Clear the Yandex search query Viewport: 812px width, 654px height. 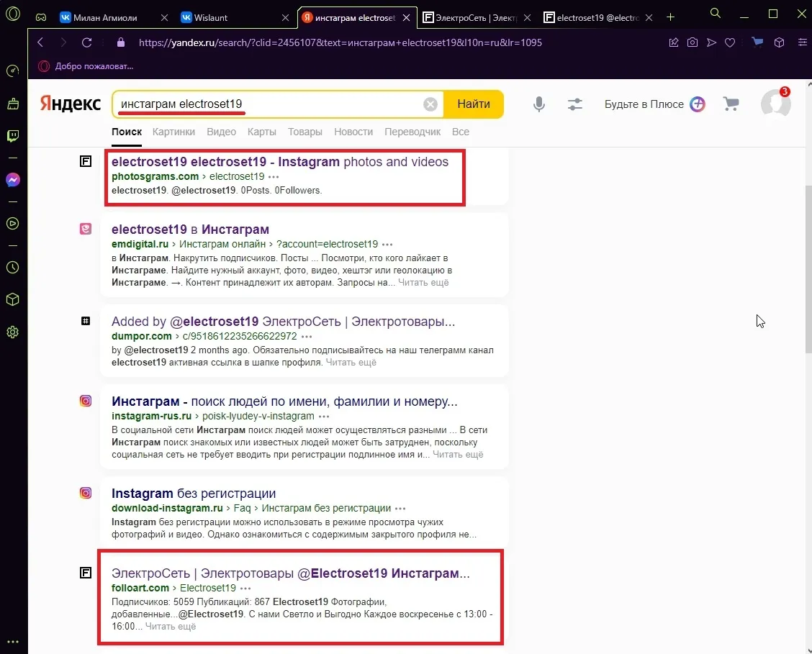pos(430,104)
